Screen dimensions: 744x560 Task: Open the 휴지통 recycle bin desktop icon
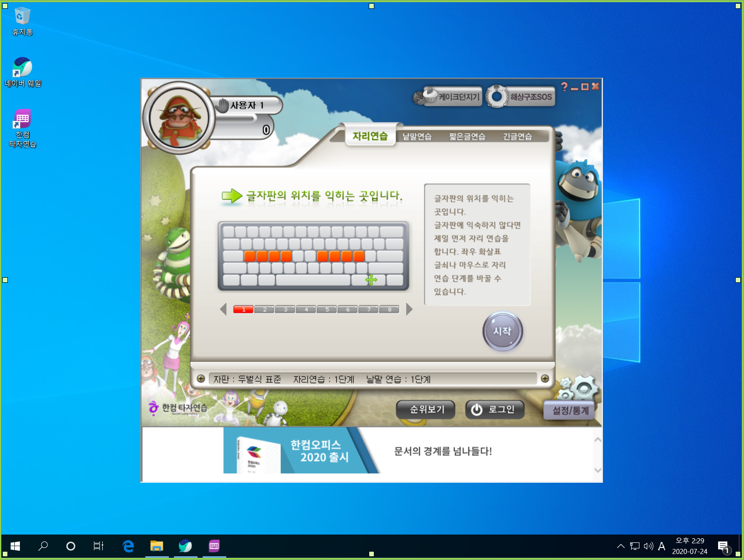click(22, 21)
